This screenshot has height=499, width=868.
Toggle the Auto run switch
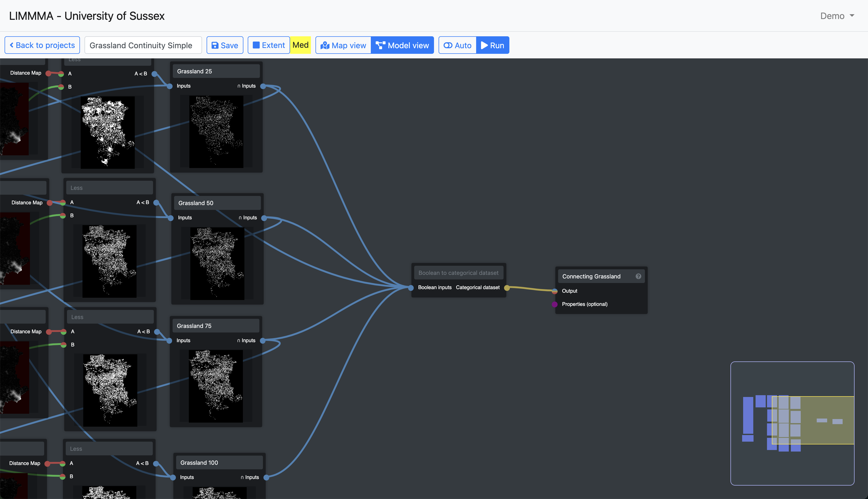tap(457, 45)
